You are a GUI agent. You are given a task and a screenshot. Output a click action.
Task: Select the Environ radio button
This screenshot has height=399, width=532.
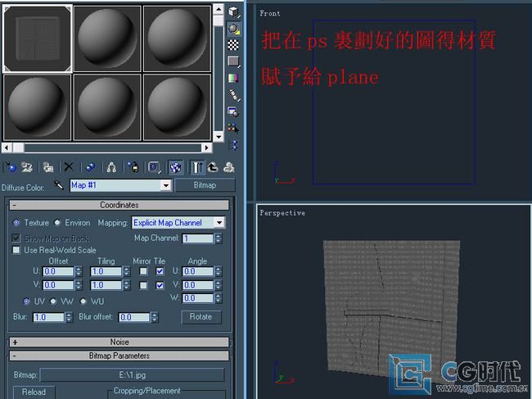pos(58,222)
